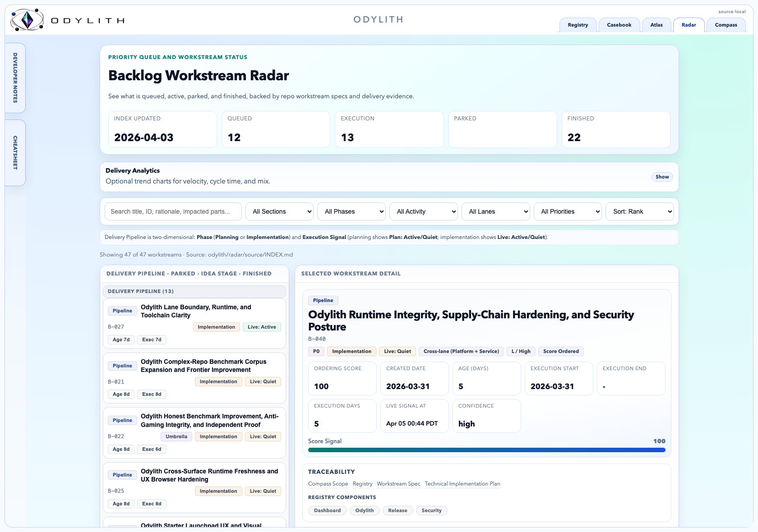The image size is (758, 532).
Task: Open the All Priorities dropdown
Action: (x=568, y=211)
